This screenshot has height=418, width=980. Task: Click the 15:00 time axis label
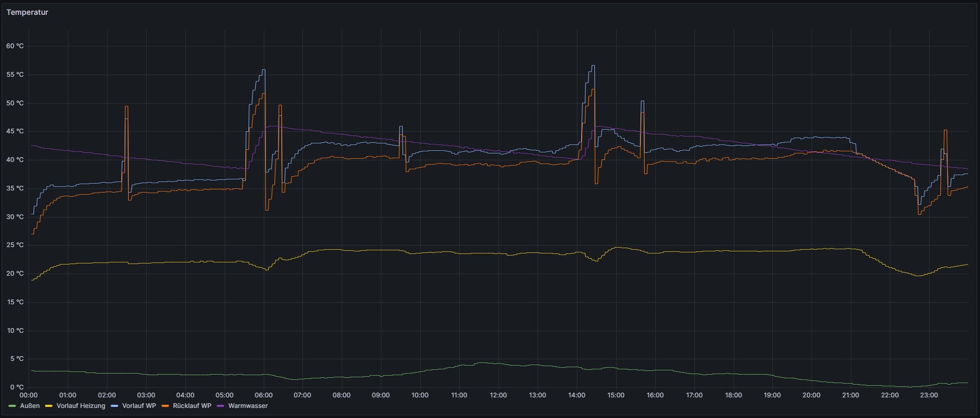pos(616,395)
